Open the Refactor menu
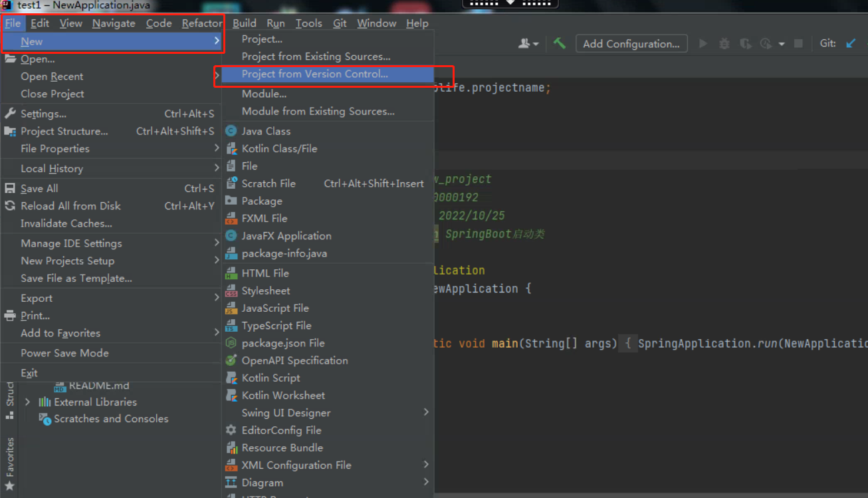The image size is (868, 498). (202, 23)
